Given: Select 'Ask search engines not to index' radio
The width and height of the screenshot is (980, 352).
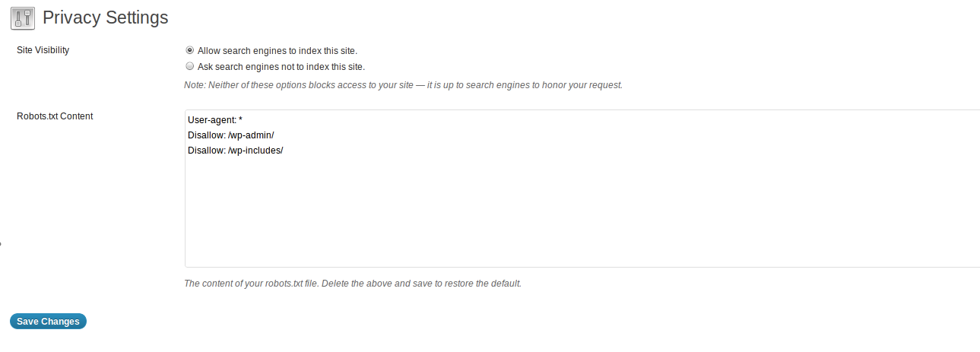Looking at the screenshot, I should [x=189, y=66].
